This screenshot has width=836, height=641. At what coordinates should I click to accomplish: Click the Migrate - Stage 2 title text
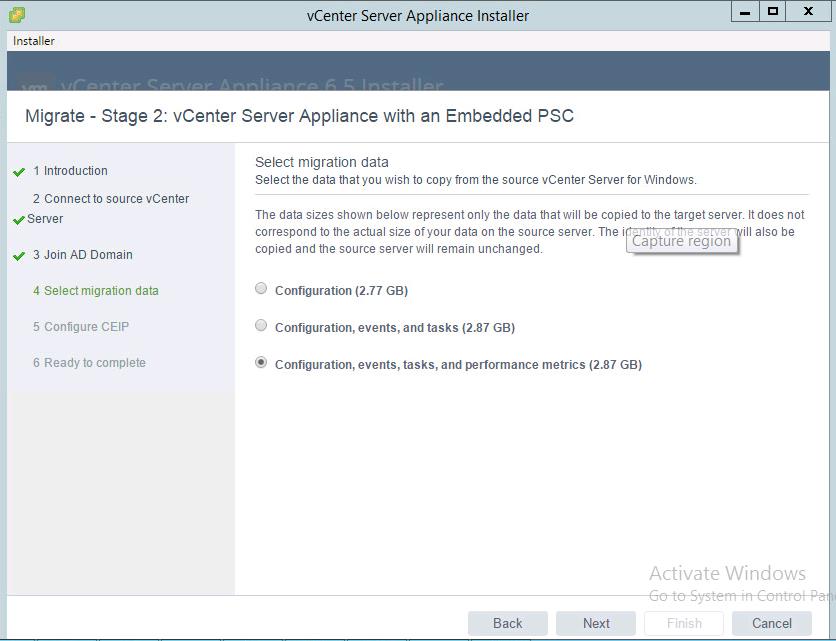[x=300, y=116]
